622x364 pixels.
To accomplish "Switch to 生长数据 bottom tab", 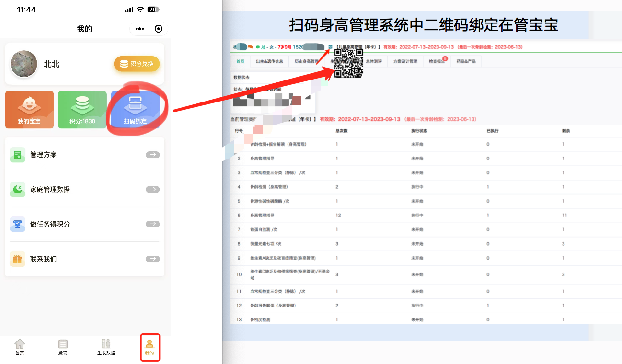I will coord(106,347).
